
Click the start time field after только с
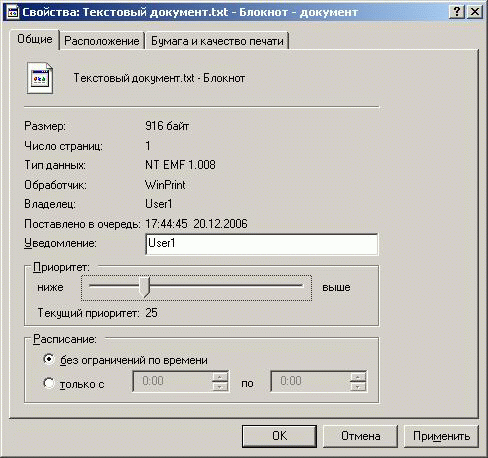pyautogui.click(x=172, y=381)
